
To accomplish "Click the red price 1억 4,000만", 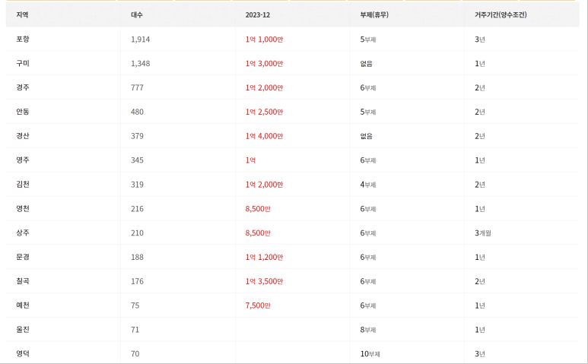I will click(x=265, y=136).
